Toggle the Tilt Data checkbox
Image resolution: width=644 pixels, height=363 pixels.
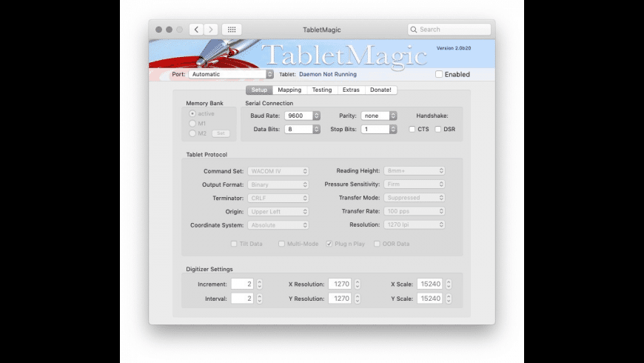coord(234,244)
